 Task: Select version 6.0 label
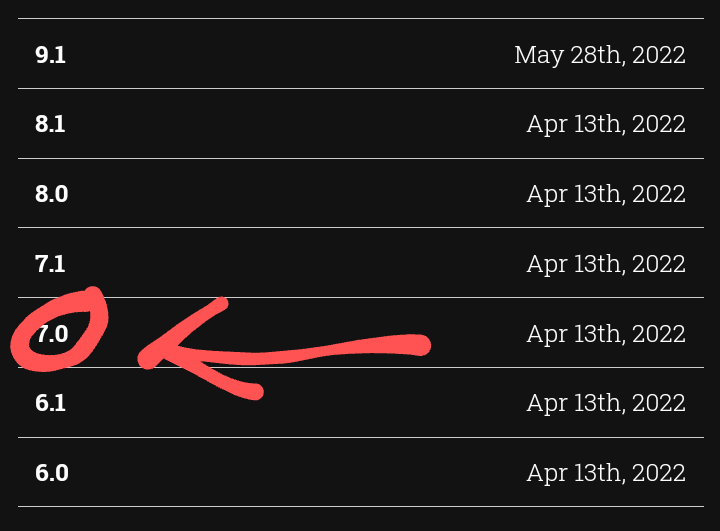tap(51, 473)
